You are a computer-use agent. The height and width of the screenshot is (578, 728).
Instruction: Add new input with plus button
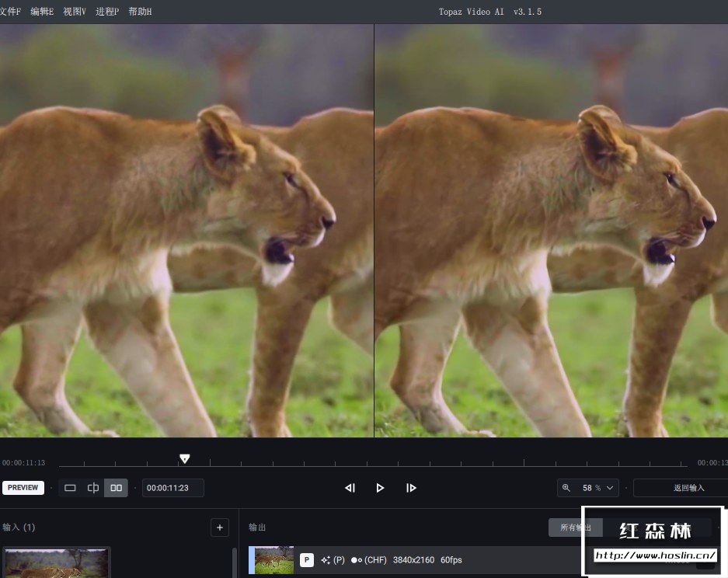[x=220, y=528]
